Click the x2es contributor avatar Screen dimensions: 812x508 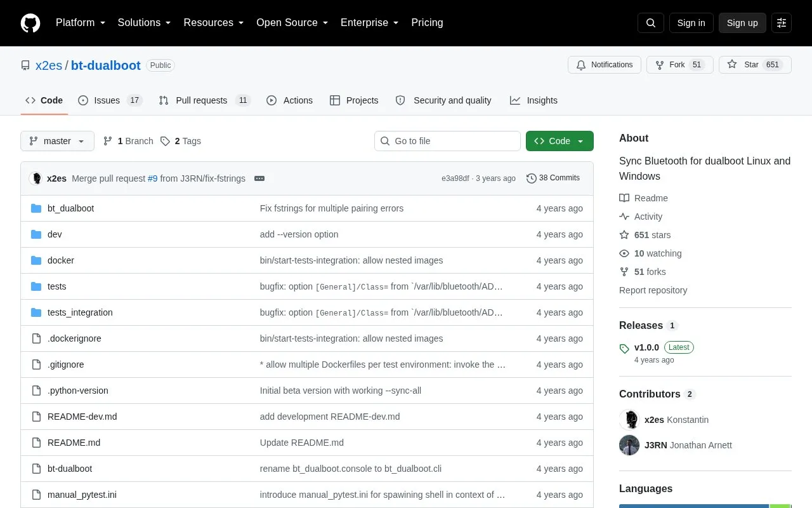tap(629, 420)
